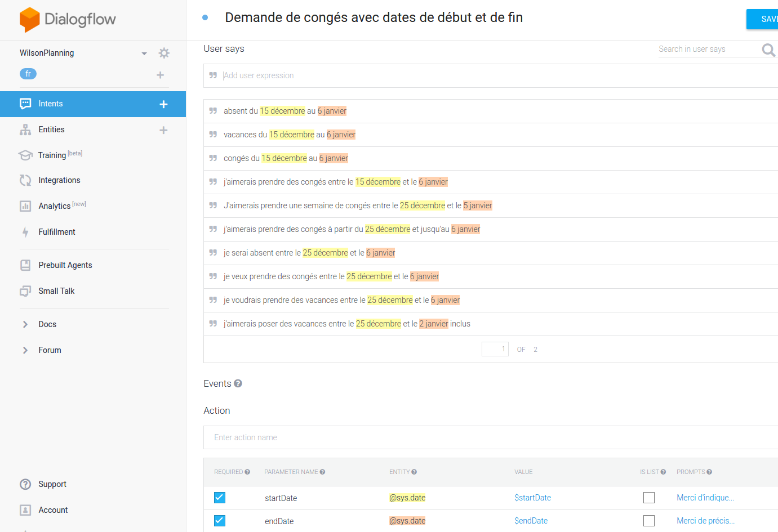Screen dimensions: 778x532
Task: Uncheck required checkbox for endDate
Action: pos(220,521)
